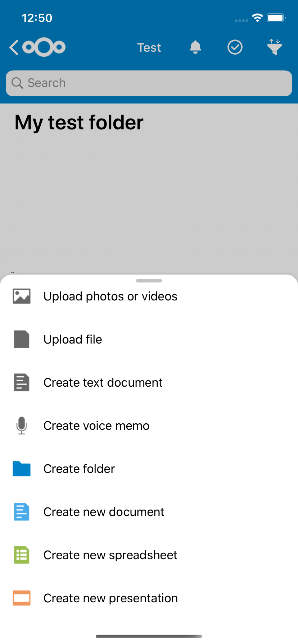This screenshot has width=298, height=644.
Task: Tap the back chevron arrow
Action: point(14,47)
